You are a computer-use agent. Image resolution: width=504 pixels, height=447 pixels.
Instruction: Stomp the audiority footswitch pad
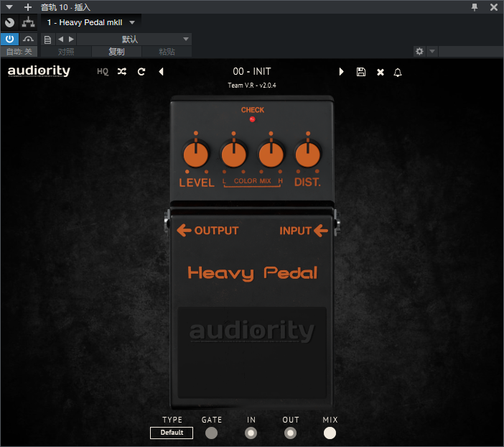click(252, 353)
